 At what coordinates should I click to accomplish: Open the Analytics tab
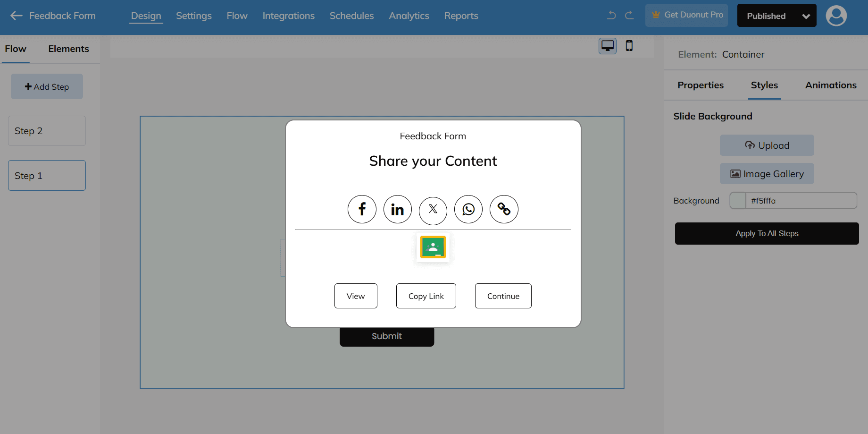(409, 16)
